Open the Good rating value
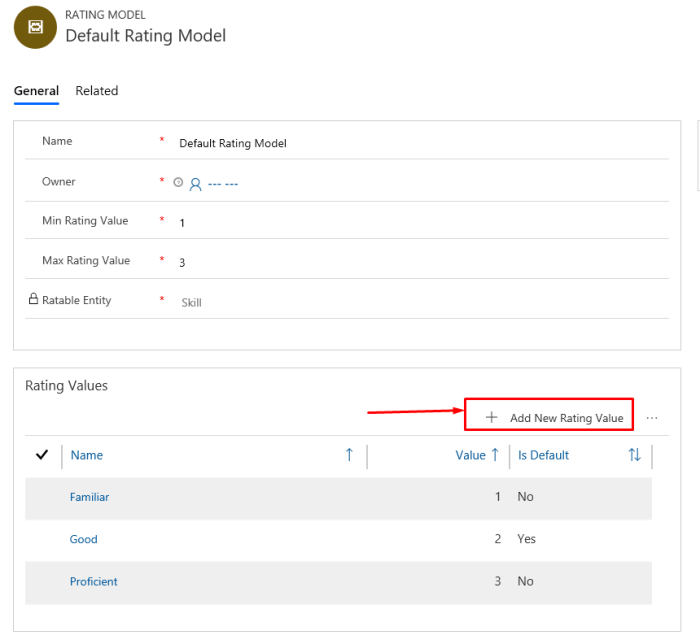 83,539
